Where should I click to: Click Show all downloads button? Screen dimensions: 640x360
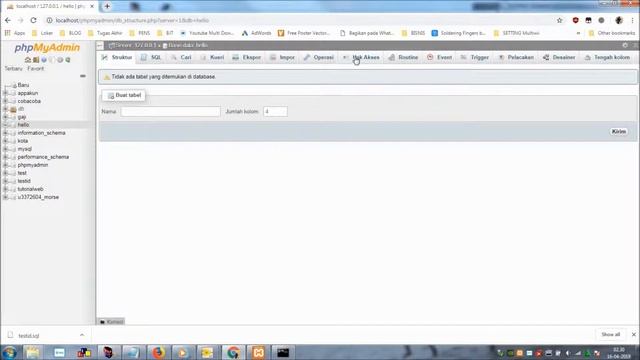click(x=611, y=335)
